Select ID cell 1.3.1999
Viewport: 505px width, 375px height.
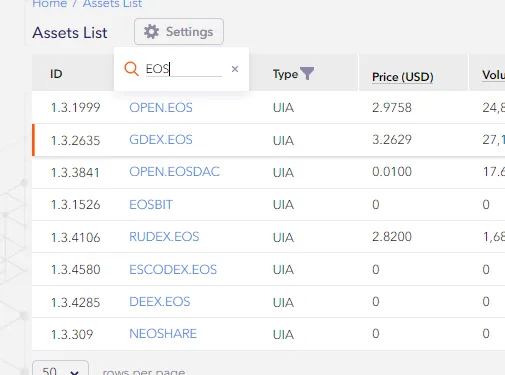[76, 108]
